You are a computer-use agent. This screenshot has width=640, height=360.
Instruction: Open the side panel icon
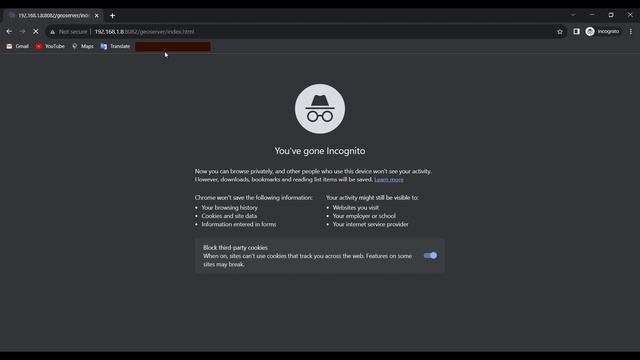click(x=576, y=31)
